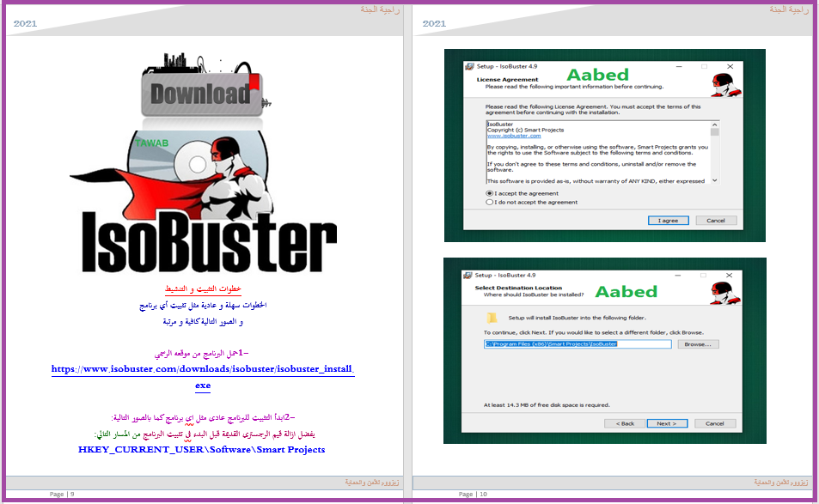Click registry path HKEY_CURRENT_USER\Software\Smart Projects text
Image resolution: width=819 pixels, height=504 pixels.
(x=202, y=450)
